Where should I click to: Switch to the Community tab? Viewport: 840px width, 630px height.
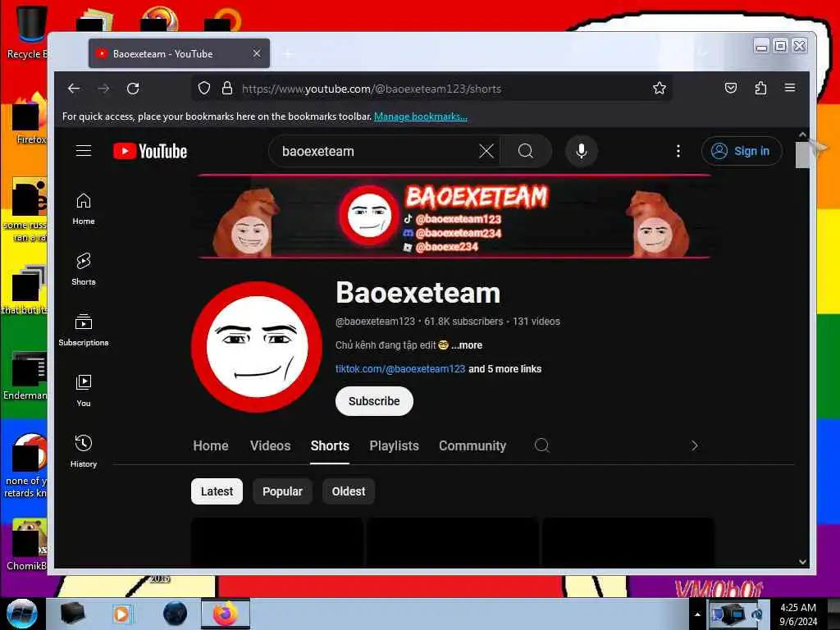[x=472, y=445]
